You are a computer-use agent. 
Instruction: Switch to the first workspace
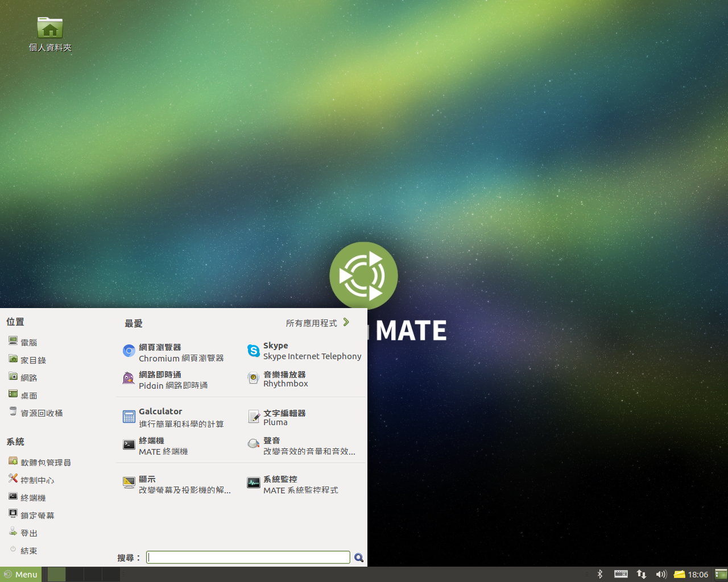tap(56, 574)
